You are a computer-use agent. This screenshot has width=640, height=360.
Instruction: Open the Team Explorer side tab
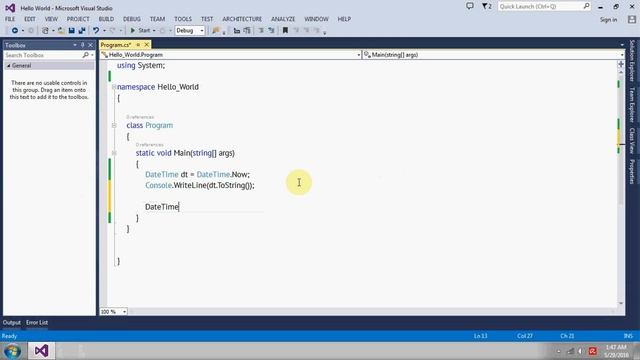(632, 105)
